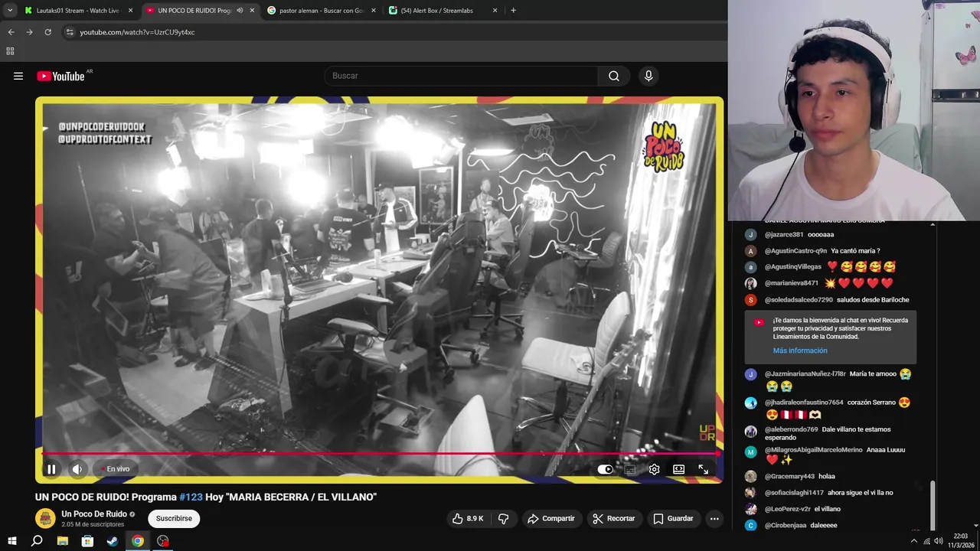Click the Suscribirse button
The image size is (980, 551).
174,518
